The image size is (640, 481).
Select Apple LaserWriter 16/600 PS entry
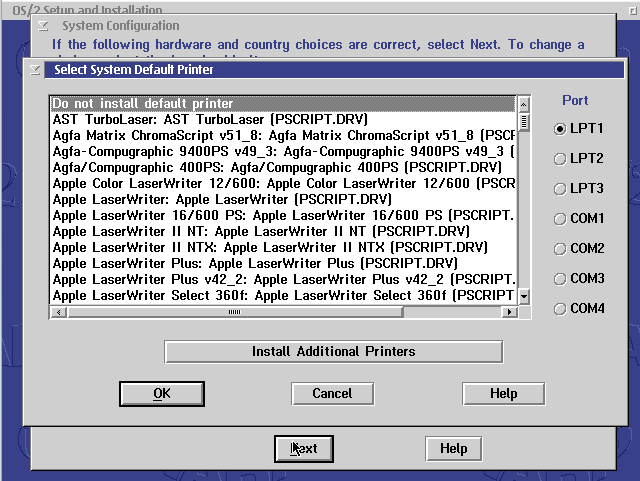coord(282,216)
